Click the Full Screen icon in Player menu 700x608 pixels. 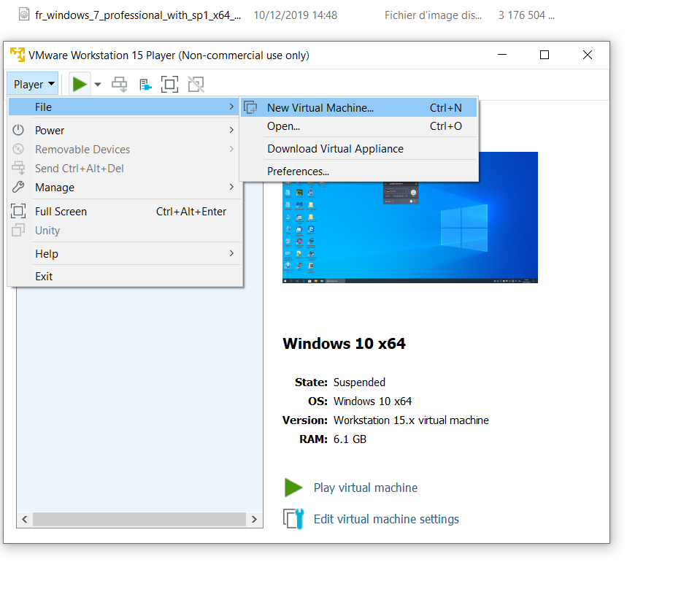[x=18, y=211]
